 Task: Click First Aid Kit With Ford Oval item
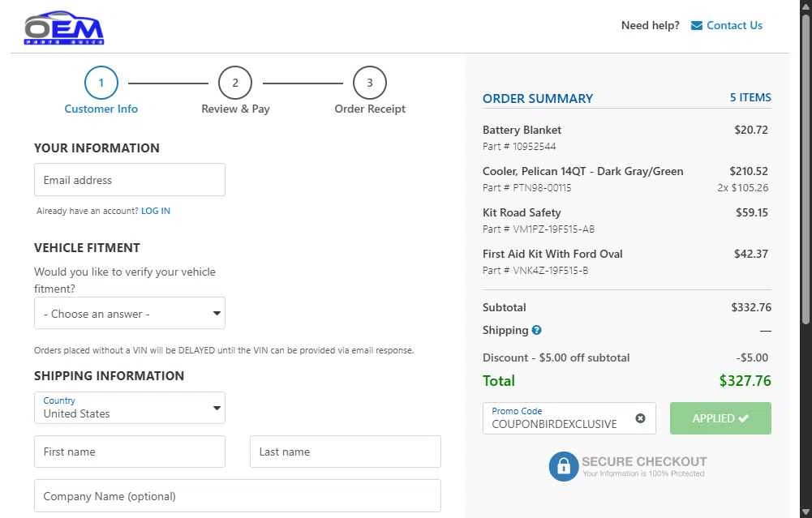coord(552,254)
